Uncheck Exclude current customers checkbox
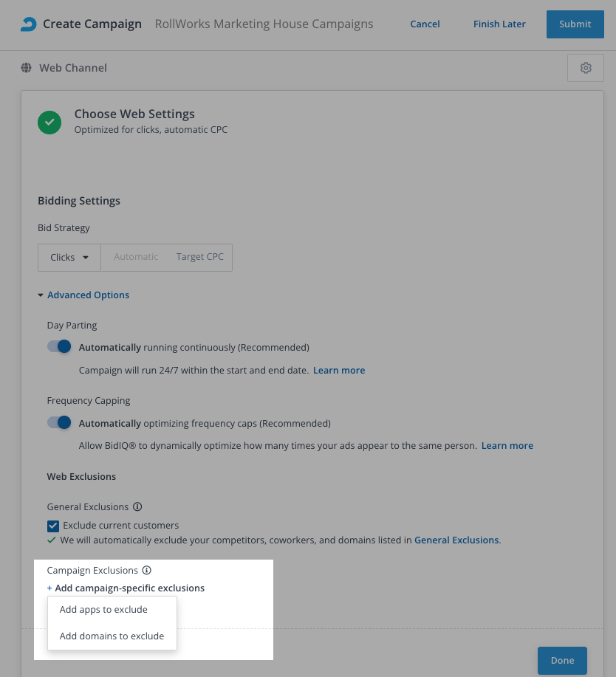The width and height of the screenshot is (616, 677). 53,526
